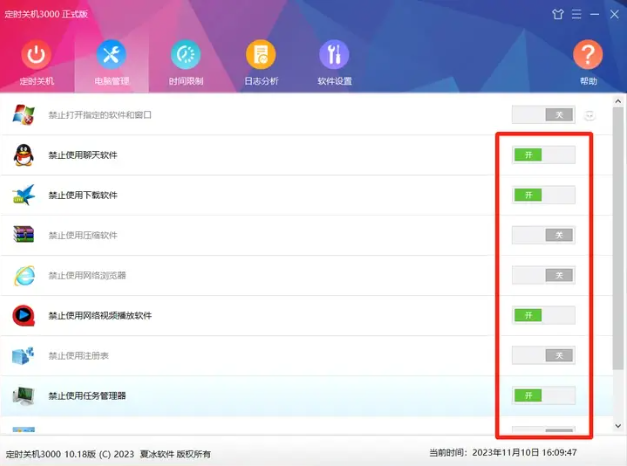Image resolution: width=627 pixels, height=466 pixels.
Task: Select the 电脑管理 tab label
Action: tap(112, 81)
